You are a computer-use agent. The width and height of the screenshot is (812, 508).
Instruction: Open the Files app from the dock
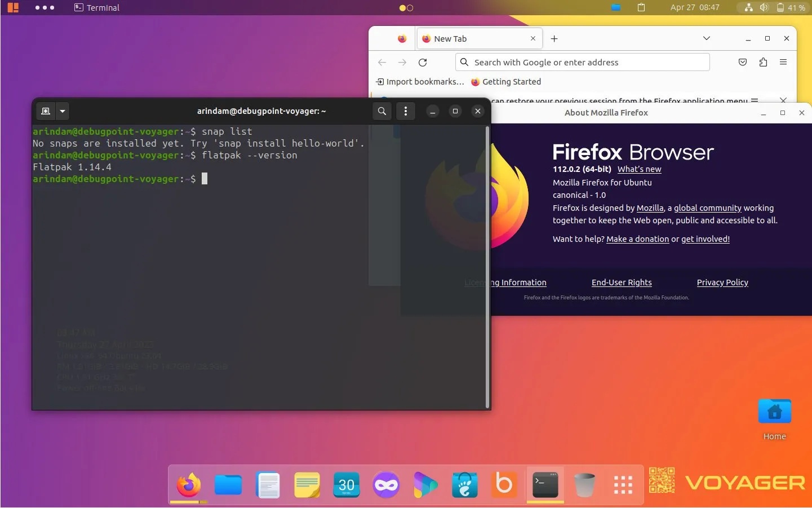coord(228,485)
